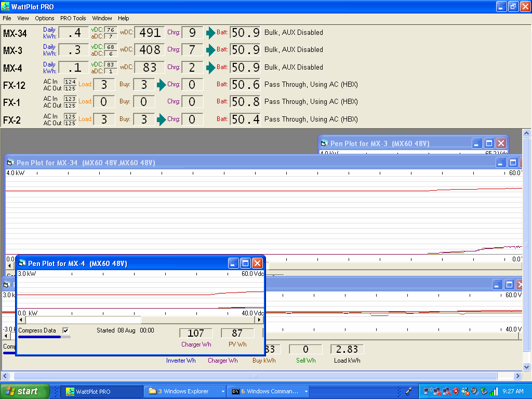Click the FX-1 battery value 50.8
532x399 pixels.
[x=245, y=102]
